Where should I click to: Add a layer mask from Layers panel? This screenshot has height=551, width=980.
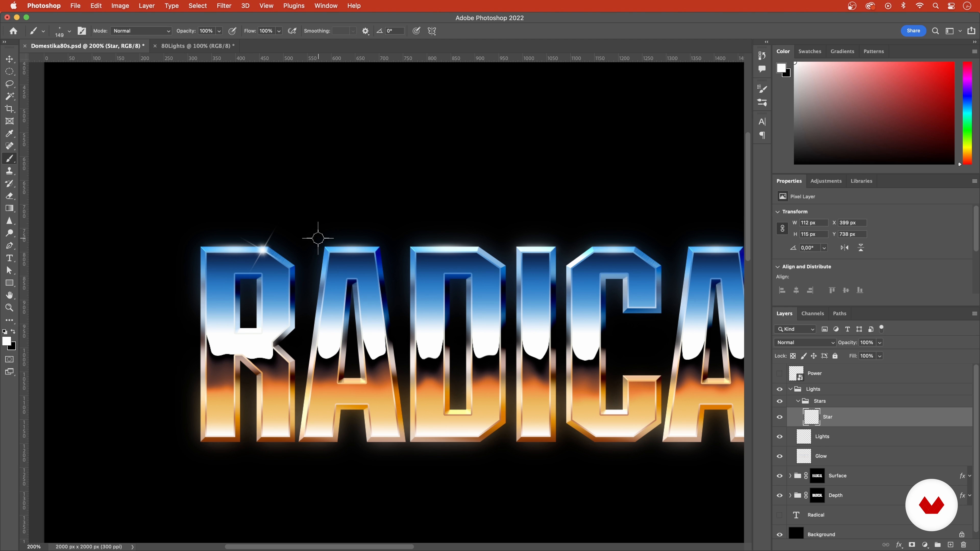point(912,545)
